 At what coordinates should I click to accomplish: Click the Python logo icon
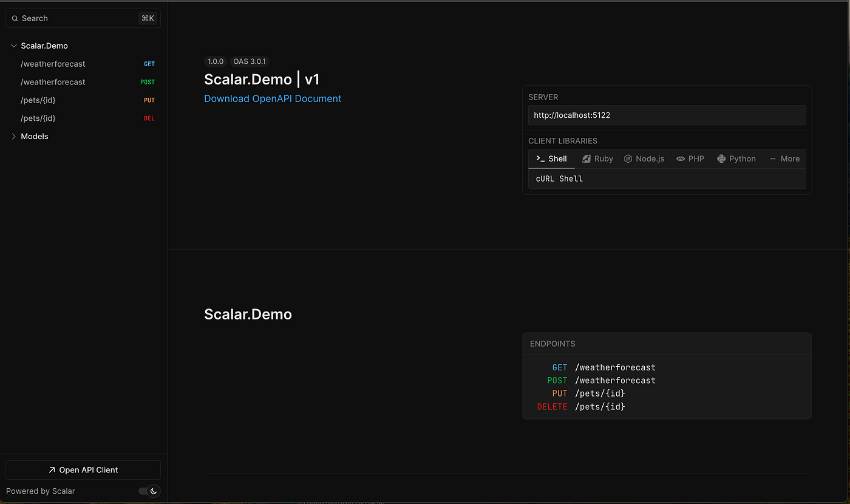pos(721,158)
